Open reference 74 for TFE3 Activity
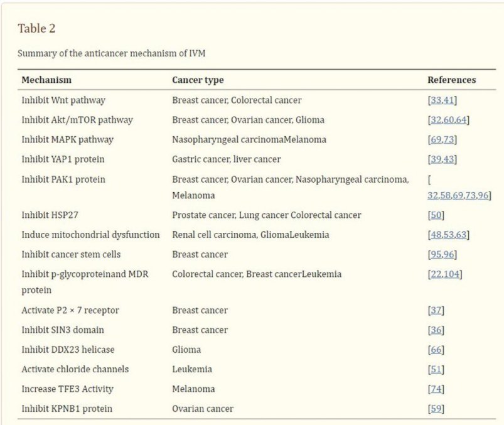The height and width of the screenshot is (425, 504). coord(436,389)
